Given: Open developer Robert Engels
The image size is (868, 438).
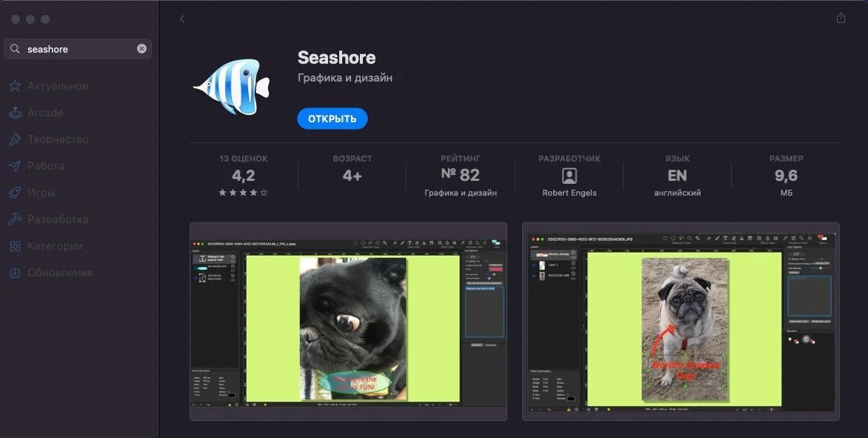Looking at the screenshot, I should [x=569, y=193].
